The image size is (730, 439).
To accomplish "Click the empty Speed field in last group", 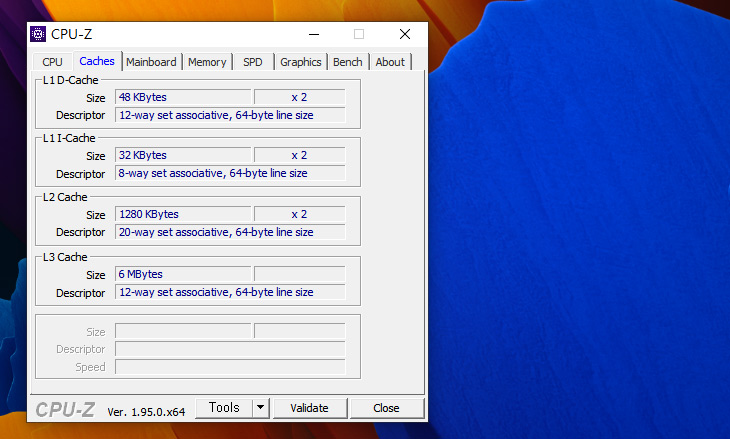I will [230, 367].
